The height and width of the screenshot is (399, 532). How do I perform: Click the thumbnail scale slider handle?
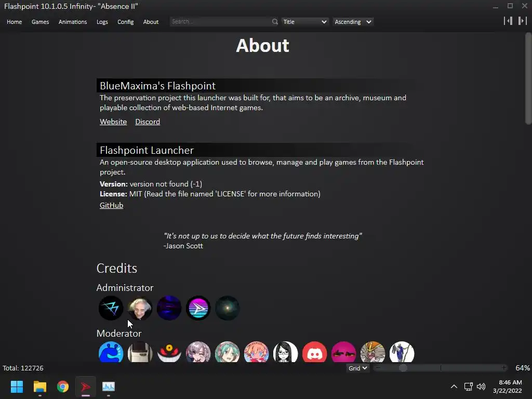(x=403, y=368)
